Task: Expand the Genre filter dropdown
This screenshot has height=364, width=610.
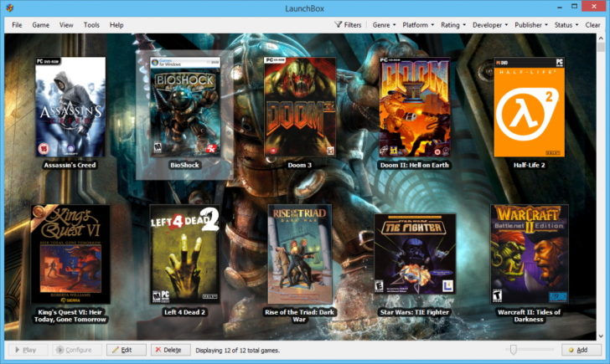Action: tap(384, 25)
